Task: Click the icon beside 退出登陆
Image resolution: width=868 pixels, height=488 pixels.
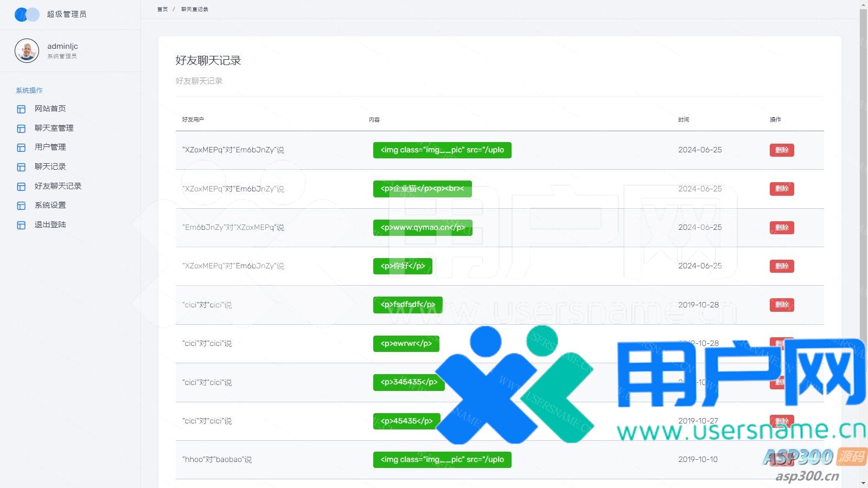Action: click(21, 225)
